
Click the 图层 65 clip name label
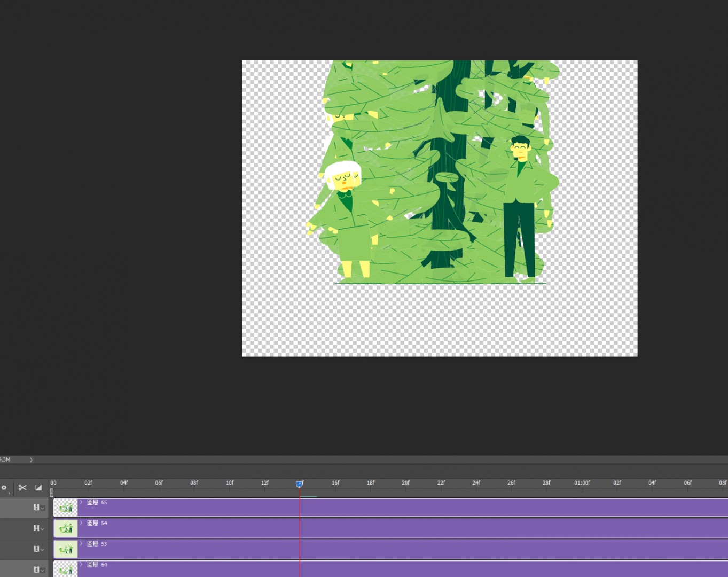(x=97, y=502)
